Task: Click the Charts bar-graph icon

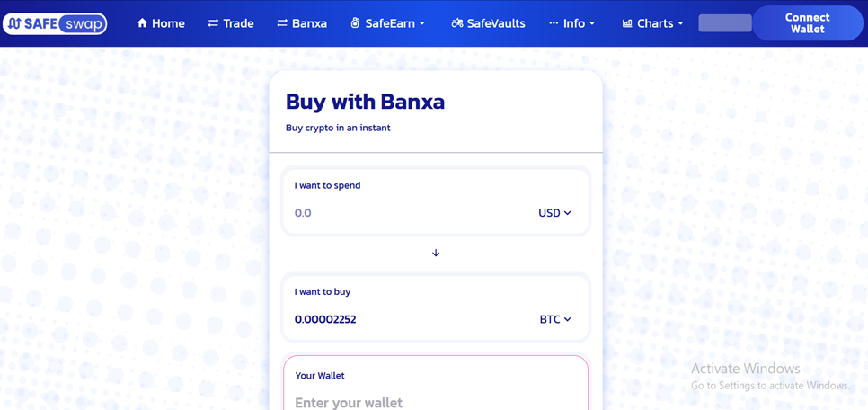Action: pos(627,23)
